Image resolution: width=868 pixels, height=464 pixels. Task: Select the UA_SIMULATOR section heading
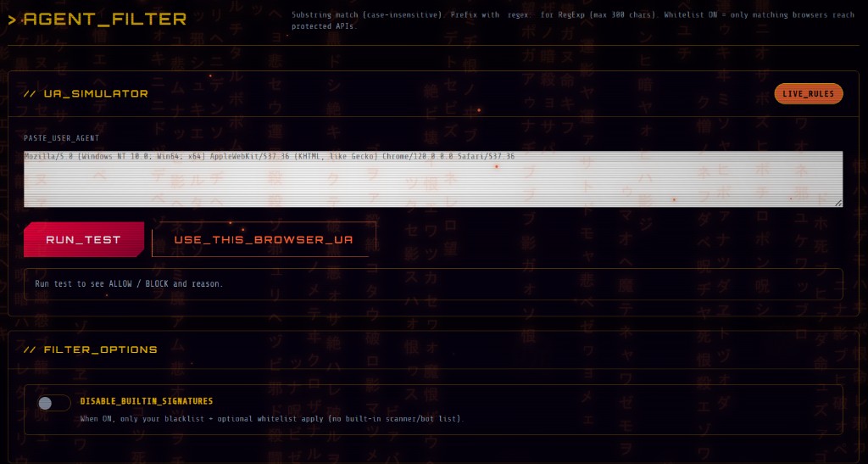96,94
